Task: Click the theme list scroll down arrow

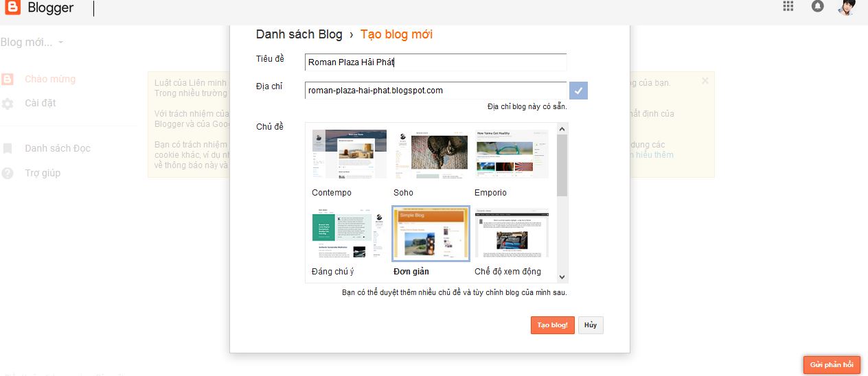Action: [x=562, y=277]
